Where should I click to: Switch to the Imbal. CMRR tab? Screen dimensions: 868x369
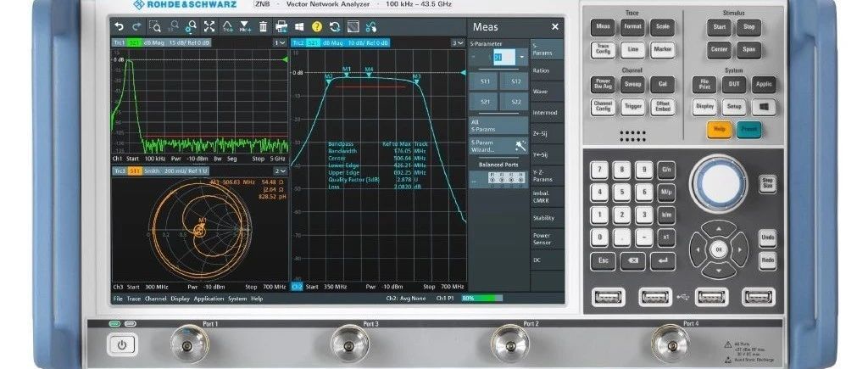tap(547, 197)
